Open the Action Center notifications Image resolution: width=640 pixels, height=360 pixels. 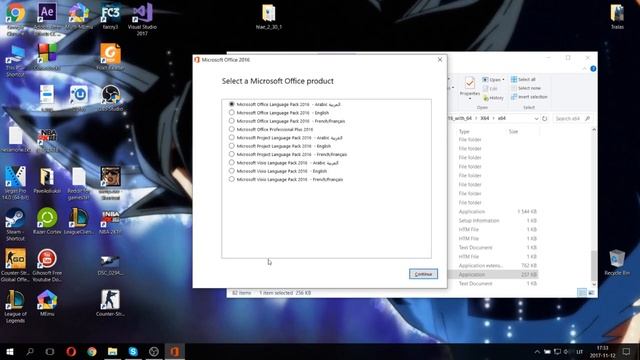[626, 351]
